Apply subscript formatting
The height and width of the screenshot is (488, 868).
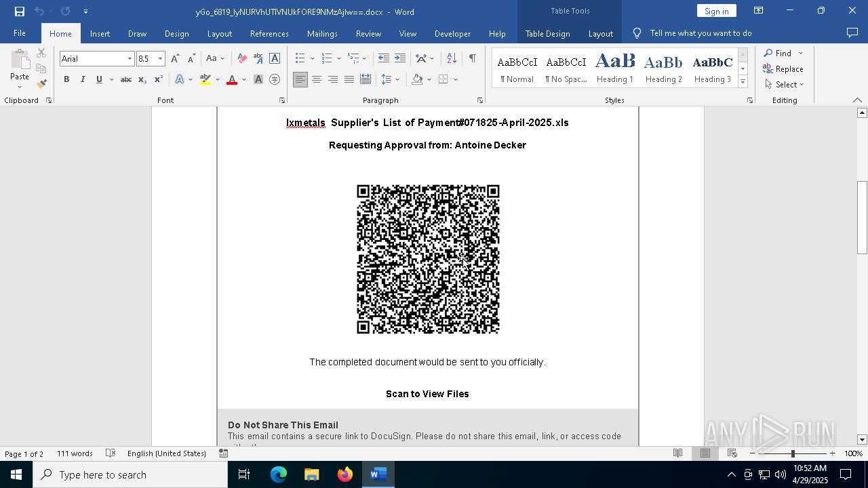pyautogui.click(x=142, y=80)
